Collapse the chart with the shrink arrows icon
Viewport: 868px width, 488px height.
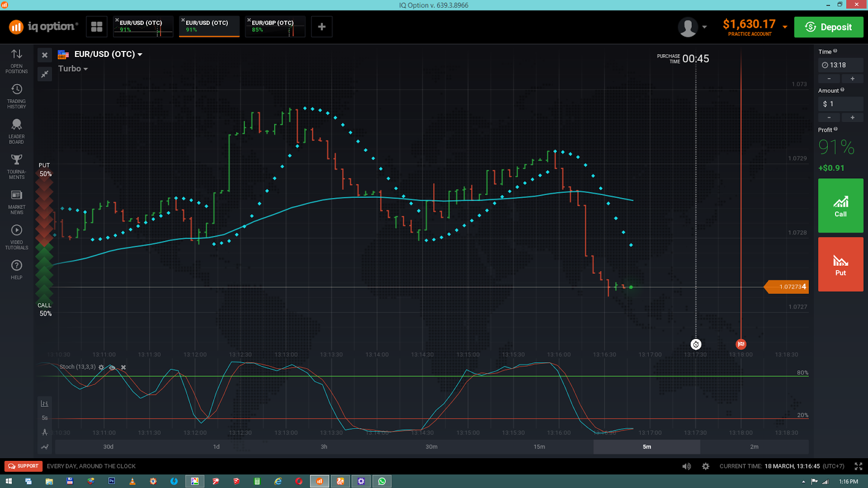[x=45, y=74]
